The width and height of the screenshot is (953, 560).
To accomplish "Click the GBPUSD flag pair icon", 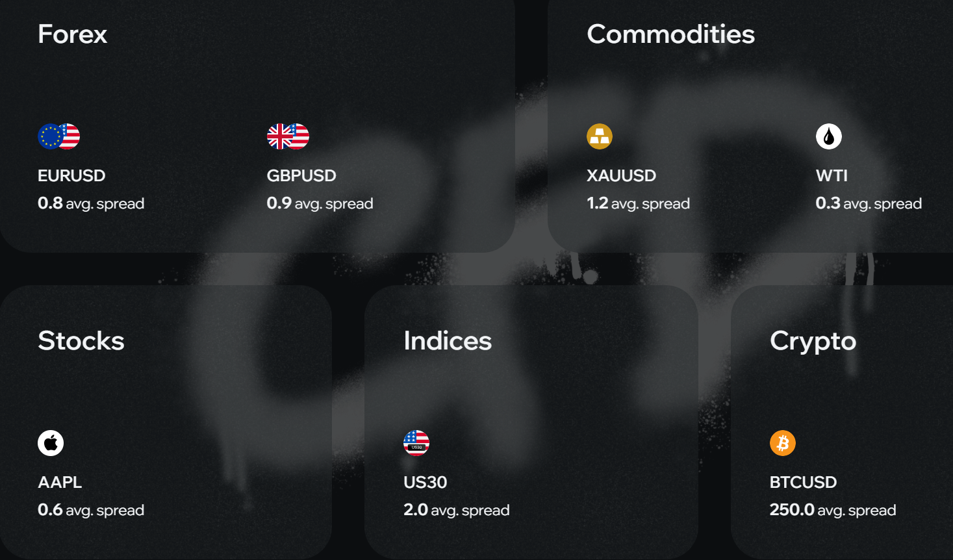I will pos(288,136).
